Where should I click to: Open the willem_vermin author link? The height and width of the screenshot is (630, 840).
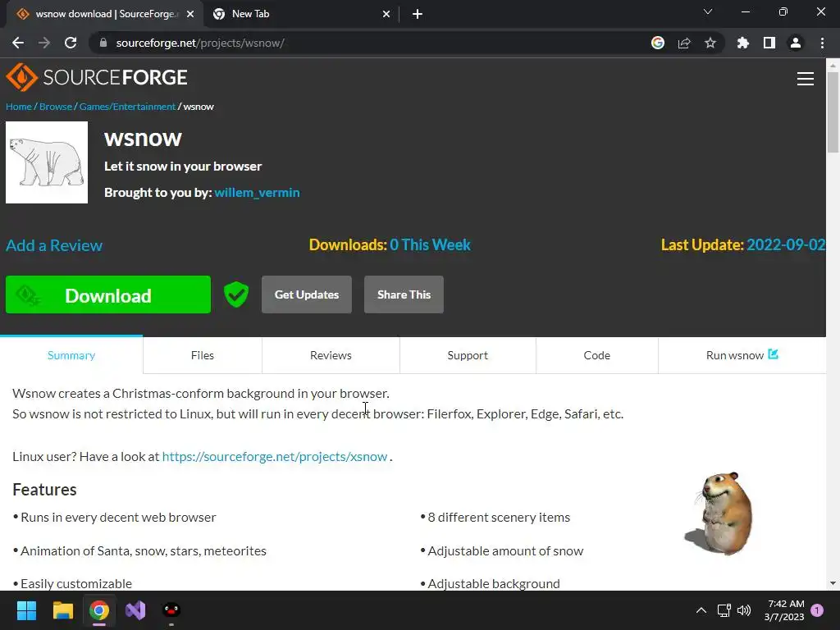[257, 193]
